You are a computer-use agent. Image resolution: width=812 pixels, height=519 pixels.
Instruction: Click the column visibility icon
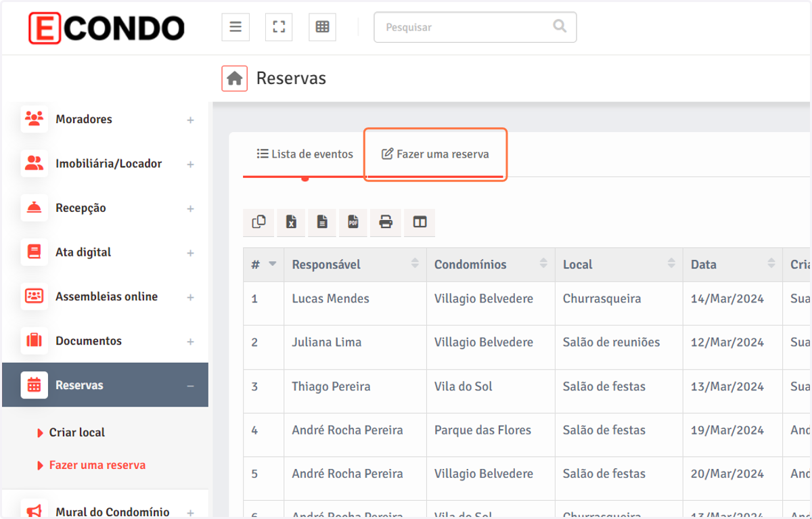(x=420, y=222)
